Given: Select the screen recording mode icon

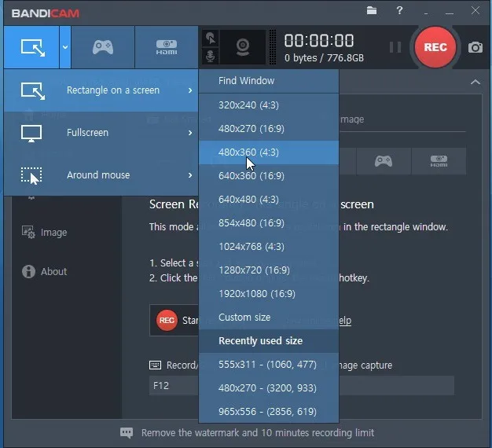Looking at the screenshot, I should click(x=31, y=47).
